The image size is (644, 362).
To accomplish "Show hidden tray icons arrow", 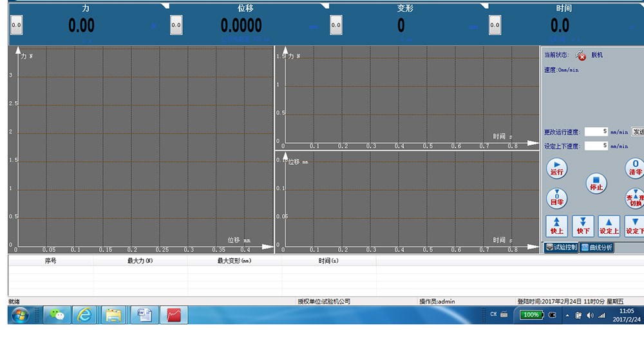I will point(567,316).
